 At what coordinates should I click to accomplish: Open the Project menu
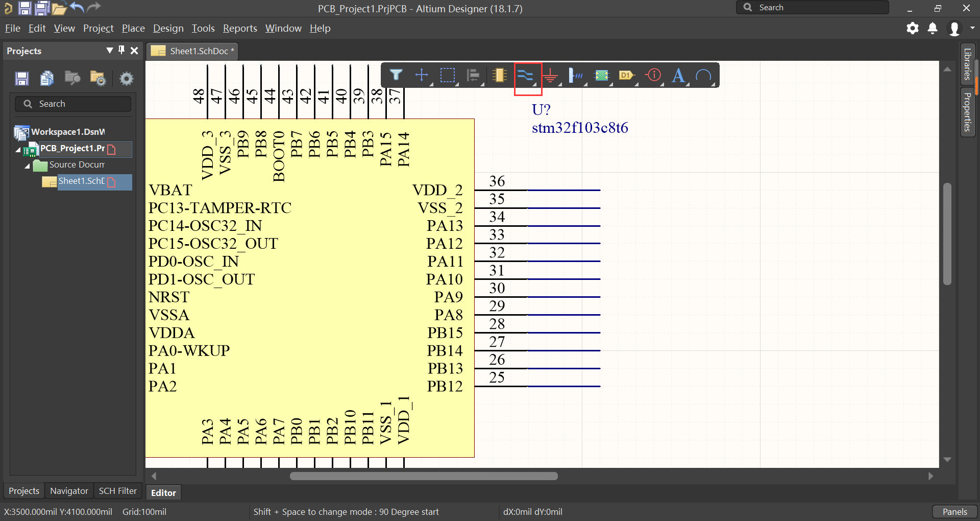[99, 28]
